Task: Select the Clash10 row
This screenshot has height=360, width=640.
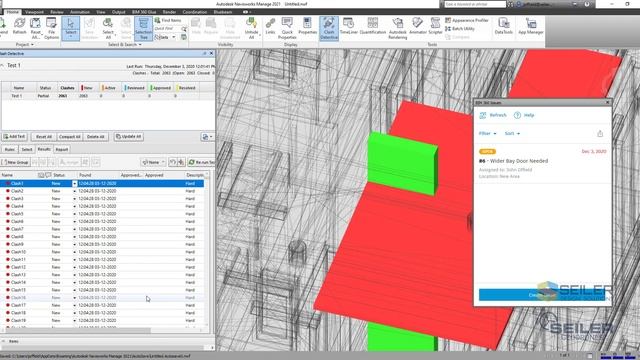Action: point(102,252)
